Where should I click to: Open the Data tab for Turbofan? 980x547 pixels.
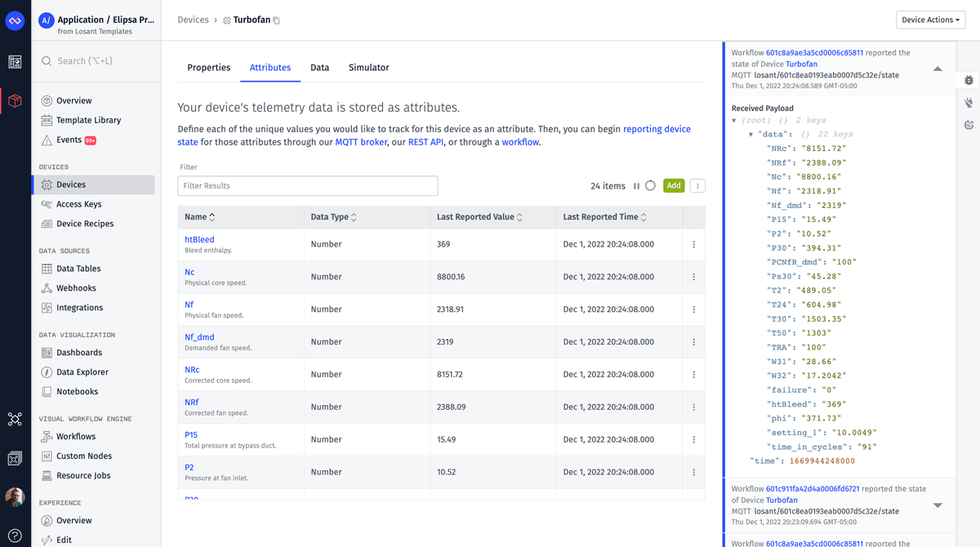(x=319, y=68)
